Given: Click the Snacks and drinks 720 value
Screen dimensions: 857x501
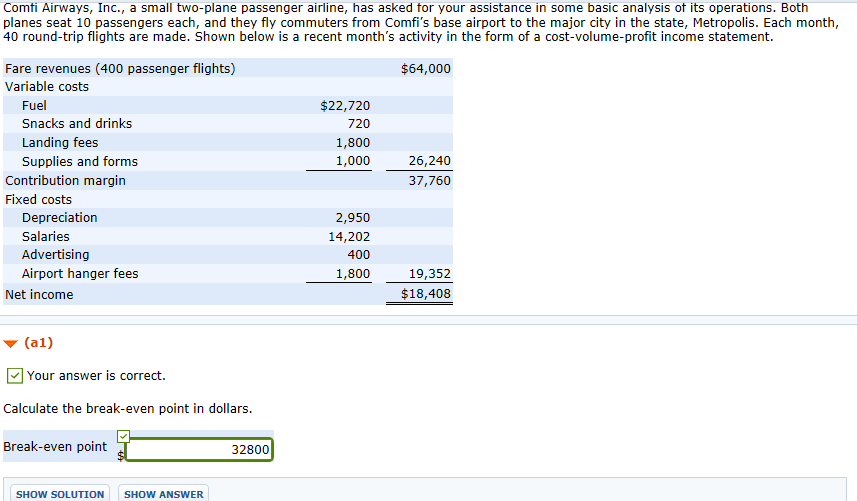Looking at the screenshot, I should 359,124.
